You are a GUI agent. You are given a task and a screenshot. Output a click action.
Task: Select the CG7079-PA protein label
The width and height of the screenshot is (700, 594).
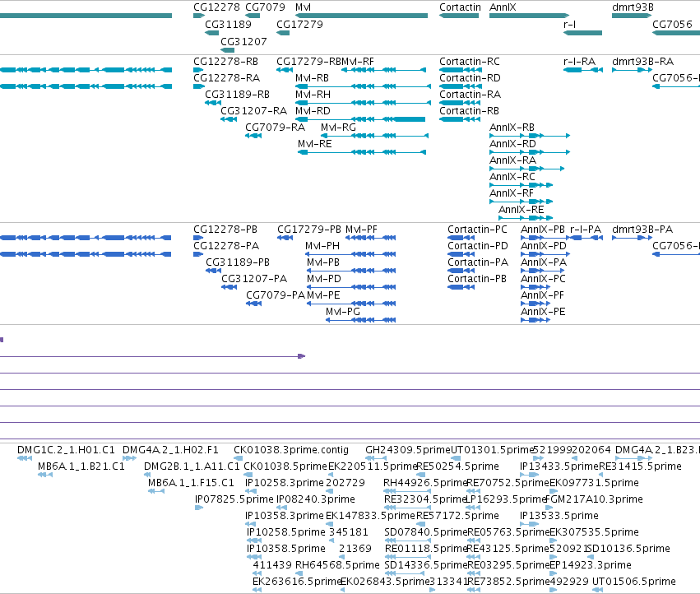pos(276,295)
